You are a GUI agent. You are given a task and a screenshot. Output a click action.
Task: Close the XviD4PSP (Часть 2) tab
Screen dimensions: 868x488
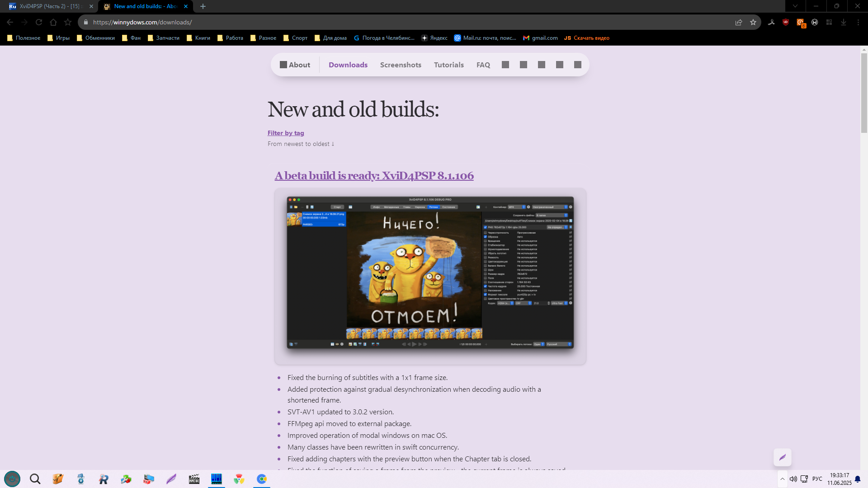91,6
